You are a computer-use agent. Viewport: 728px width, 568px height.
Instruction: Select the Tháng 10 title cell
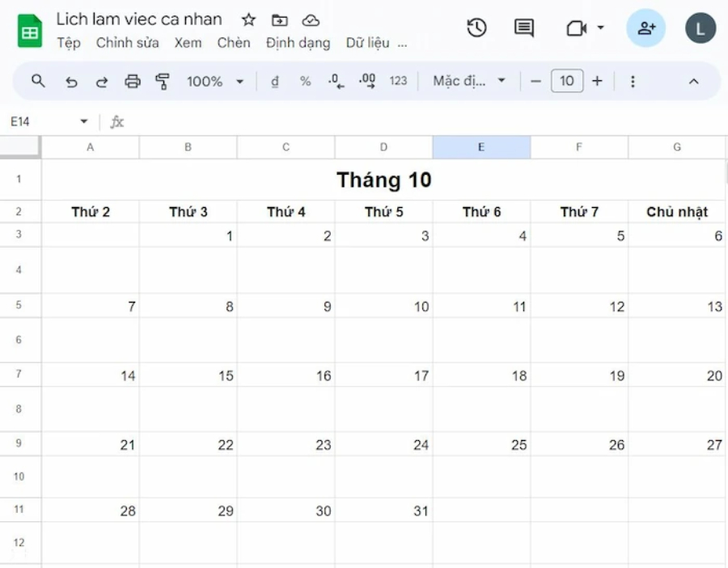click(383, 180)
